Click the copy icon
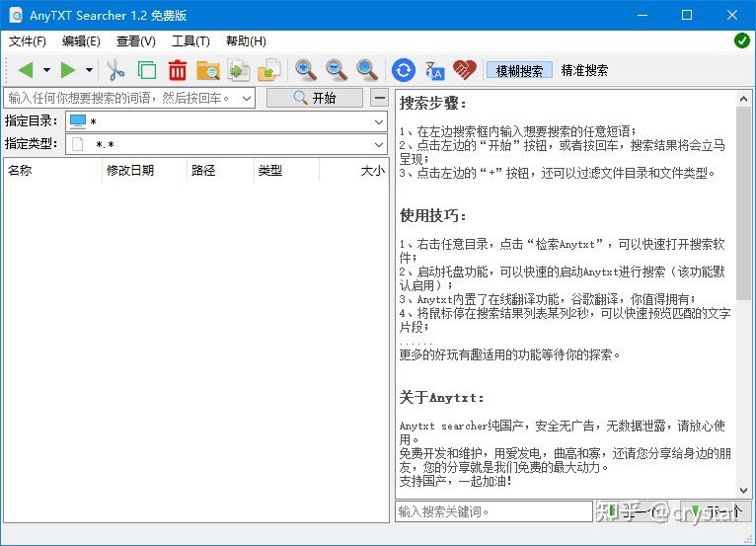This screenshot has width=756, height=546. click(147, 70)
